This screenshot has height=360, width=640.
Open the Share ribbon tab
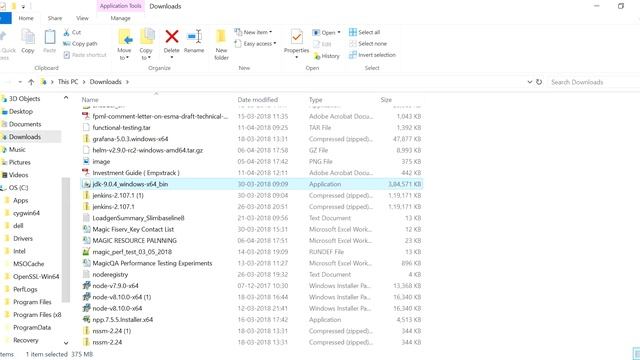(55, 18)
